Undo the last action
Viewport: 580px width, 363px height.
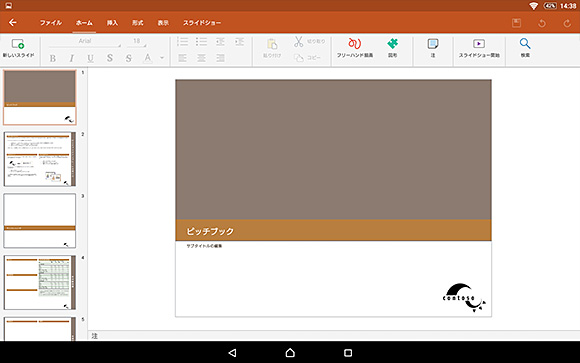point(542,23)
